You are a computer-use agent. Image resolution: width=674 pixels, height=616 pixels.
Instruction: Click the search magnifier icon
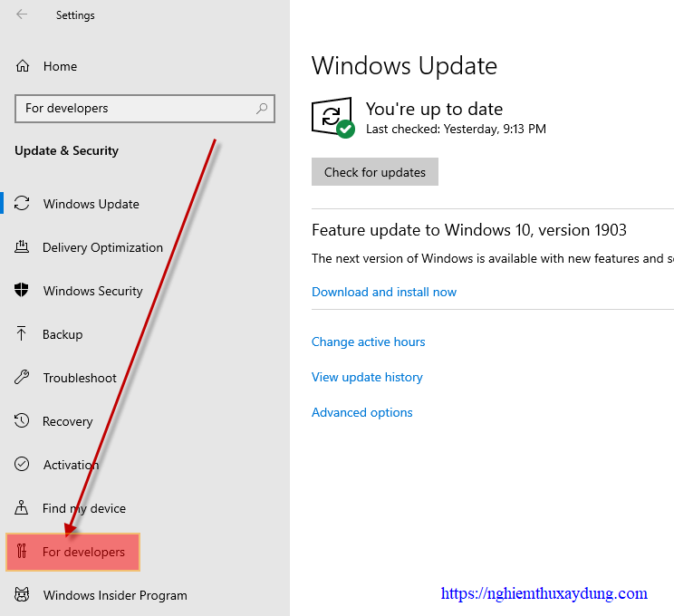pos(262,109)
